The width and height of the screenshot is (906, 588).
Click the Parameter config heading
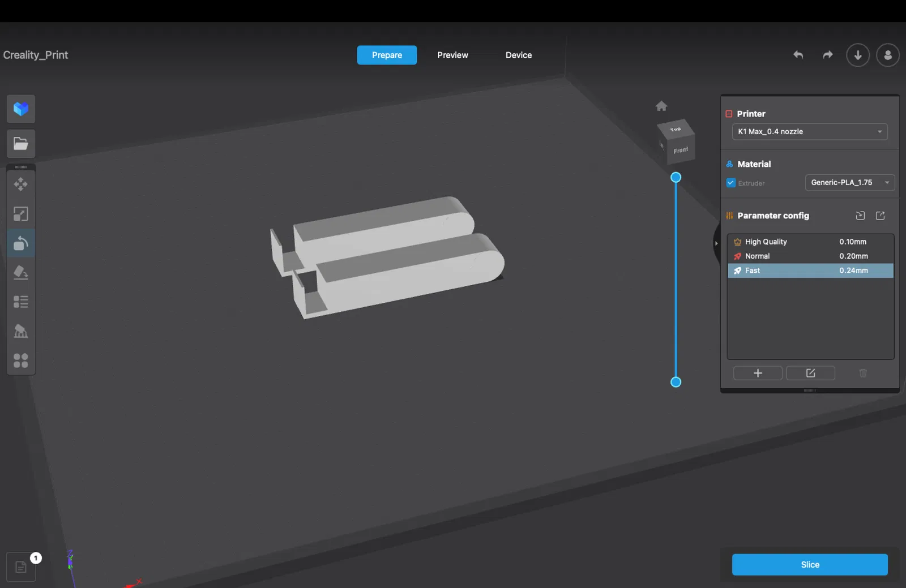click(x=773, y=216)
